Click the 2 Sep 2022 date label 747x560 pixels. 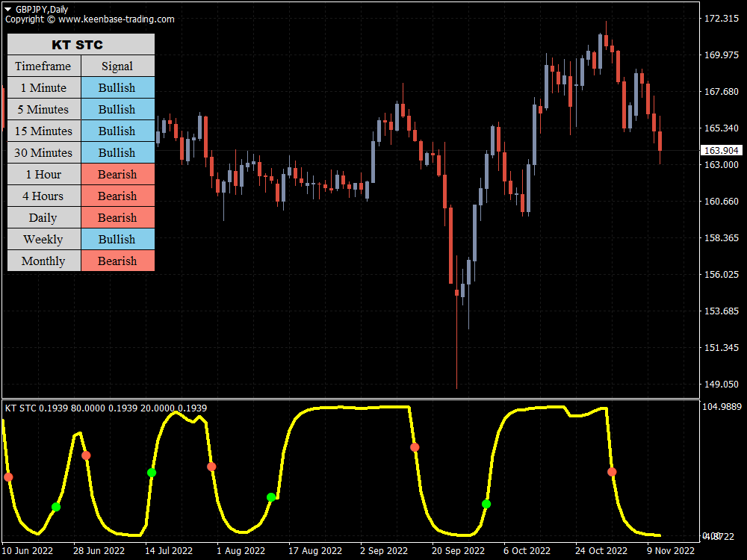[384, 551]
